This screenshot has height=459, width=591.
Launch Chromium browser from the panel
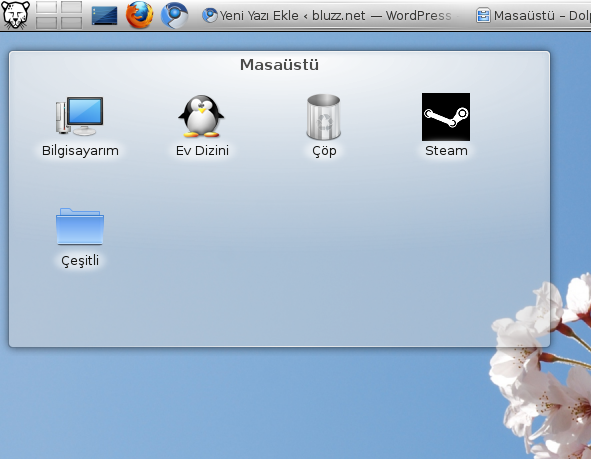[175, 15]
